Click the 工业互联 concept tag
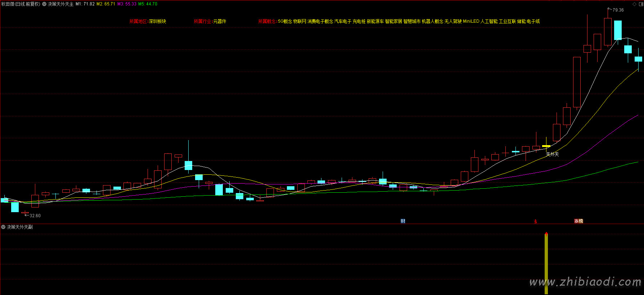The image size is (644, 295). [507, 22]
